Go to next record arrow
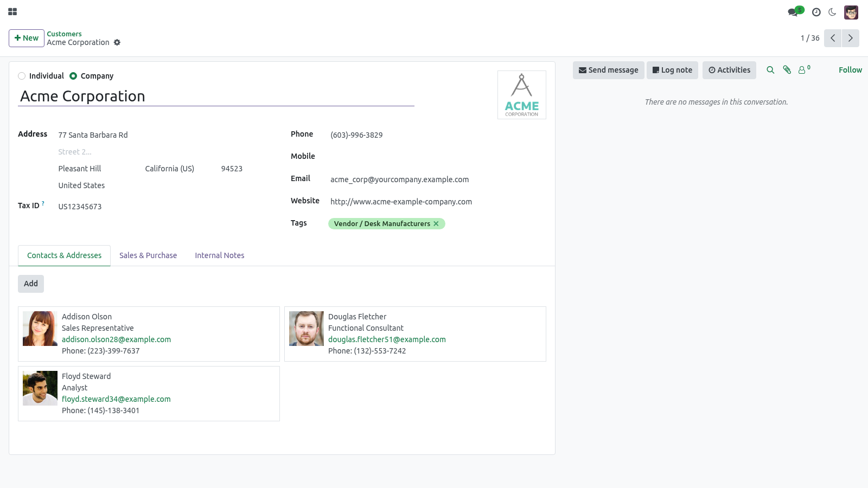The height and width of the screenshot is (488, 868). point(851,38)
